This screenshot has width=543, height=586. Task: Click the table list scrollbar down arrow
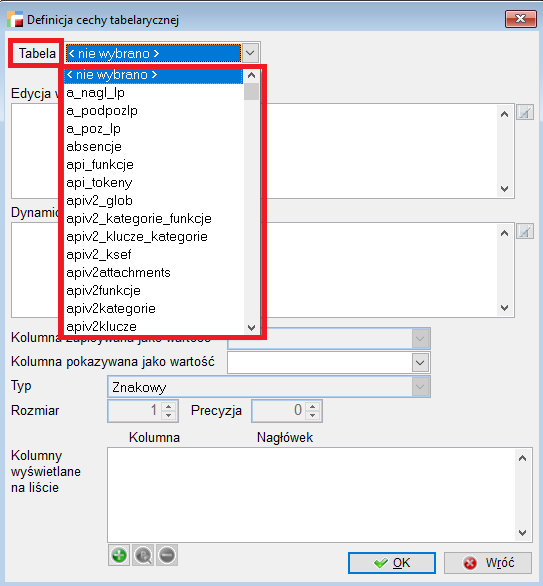coord(251,328)
